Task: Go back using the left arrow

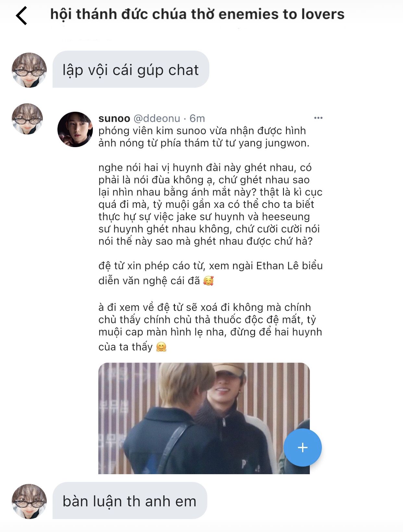Action: (x=21, y=15)
